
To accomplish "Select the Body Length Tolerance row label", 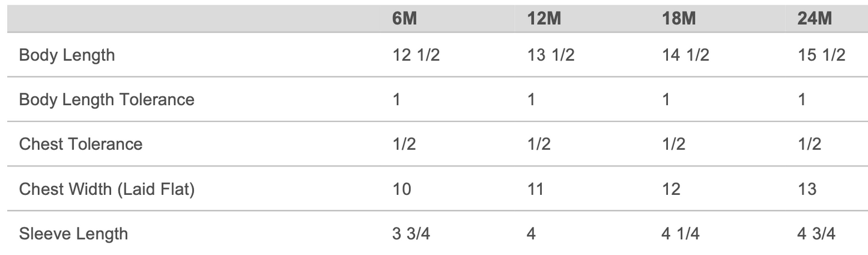I will (x=107, y=99).
